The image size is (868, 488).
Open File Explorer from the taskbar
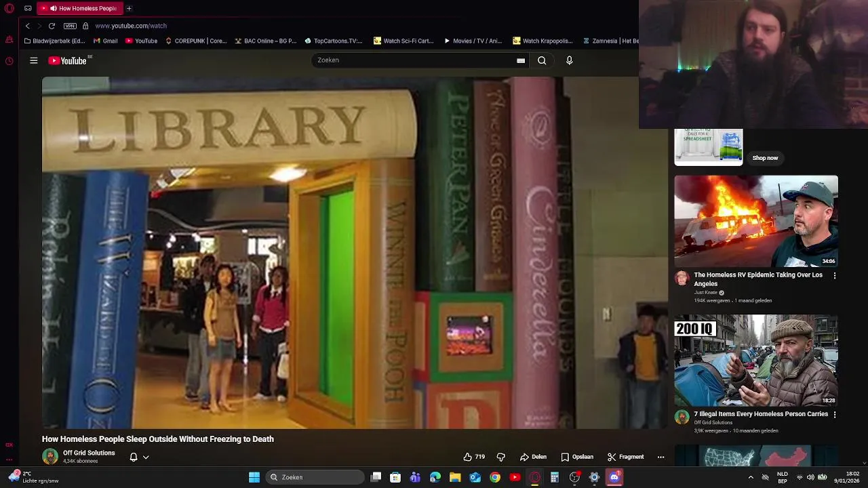click(x=455, y=477)
